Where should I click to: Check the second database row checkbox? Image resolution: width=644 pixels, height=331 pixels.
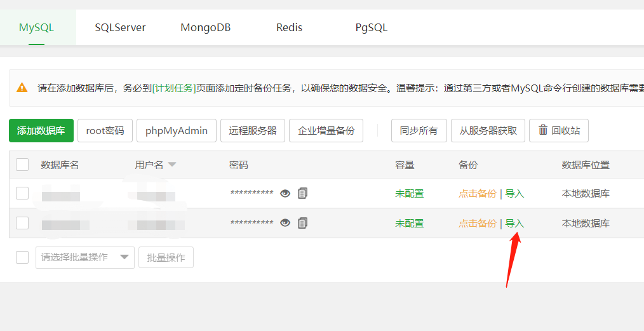point(22,223)
